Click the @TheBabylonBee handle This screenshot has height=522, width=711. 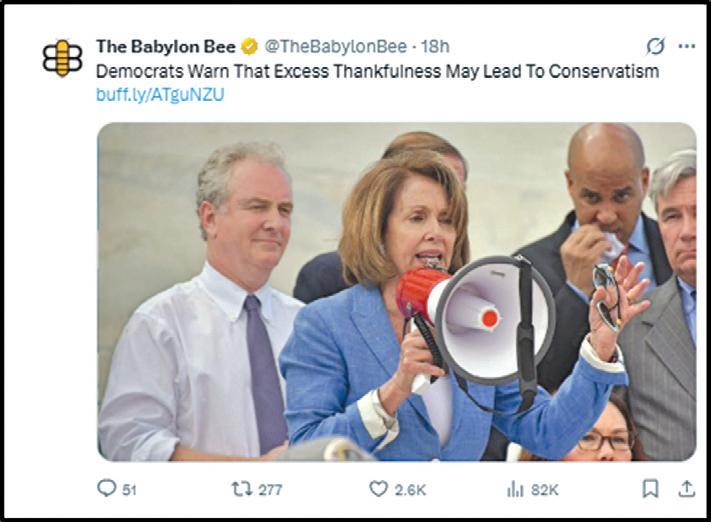coord(336,46)
